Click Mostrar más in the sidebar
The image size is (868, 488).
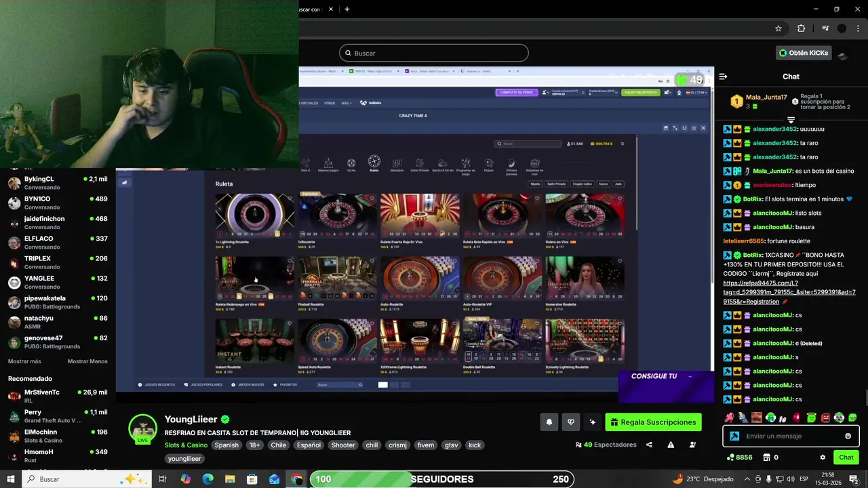coord(24,361)
